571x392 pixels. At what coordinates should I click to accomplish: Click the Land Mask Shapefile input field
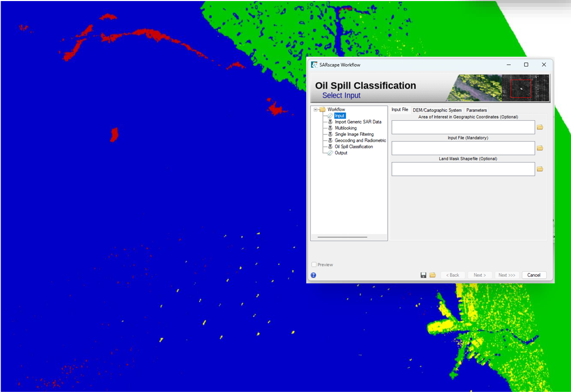(x=463, y=169)
